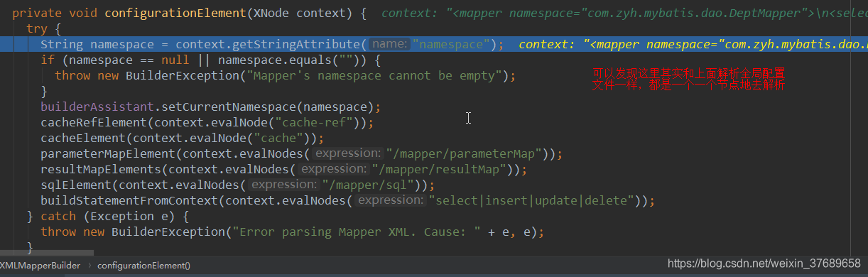Click XMLMapperBuilder in the breadcrumb bar
The height and width of the screenshot is (277, 868).
(x=40, y=265)
